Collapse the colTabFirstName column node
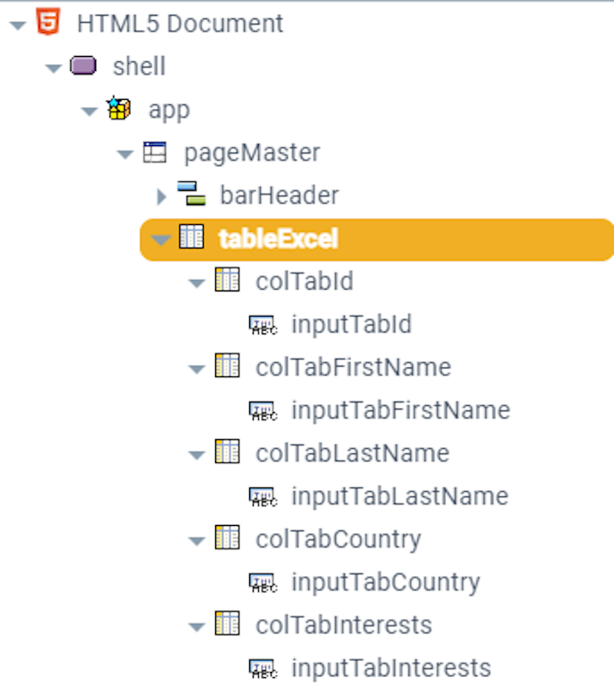 tap(197, 367)
